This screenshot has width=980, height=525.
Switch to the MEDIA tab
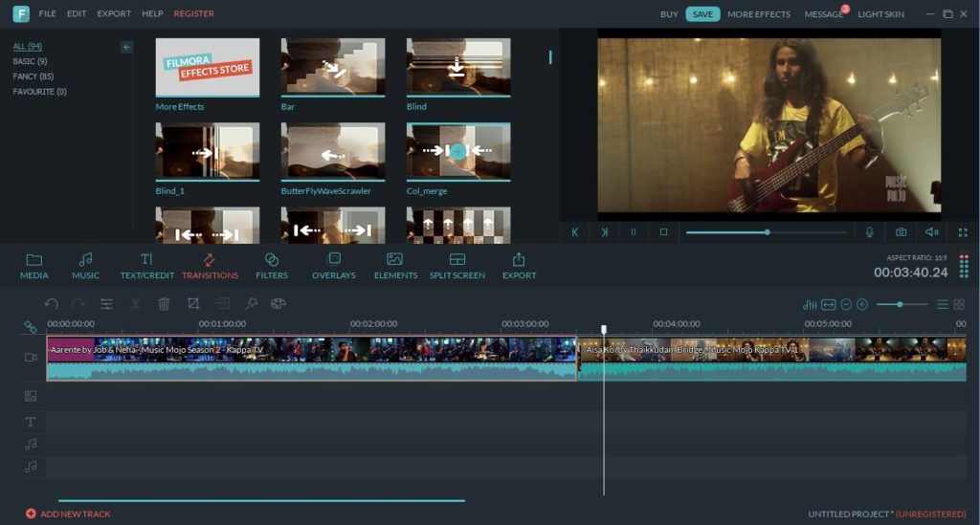(x=34, y=266)
